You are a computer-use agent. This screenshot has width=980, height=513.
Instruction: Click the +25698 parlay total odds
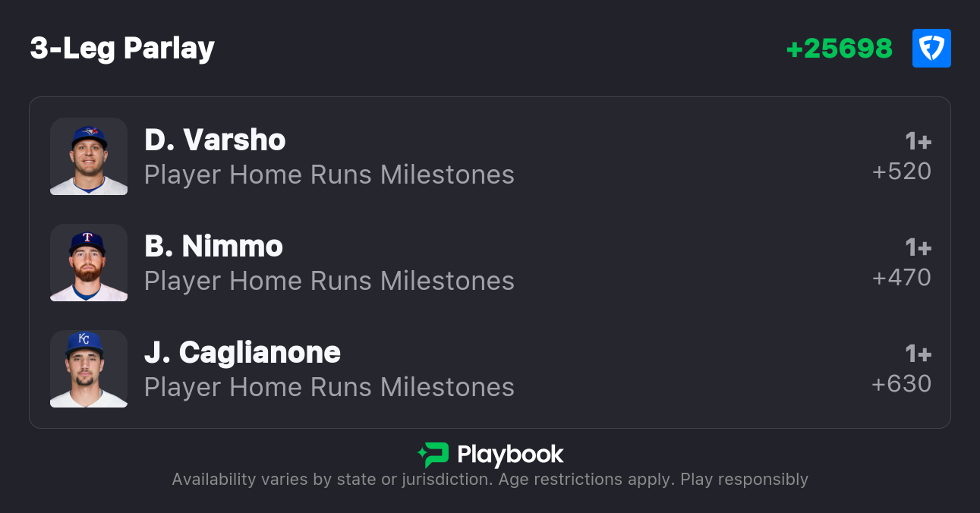click(839, 49)
